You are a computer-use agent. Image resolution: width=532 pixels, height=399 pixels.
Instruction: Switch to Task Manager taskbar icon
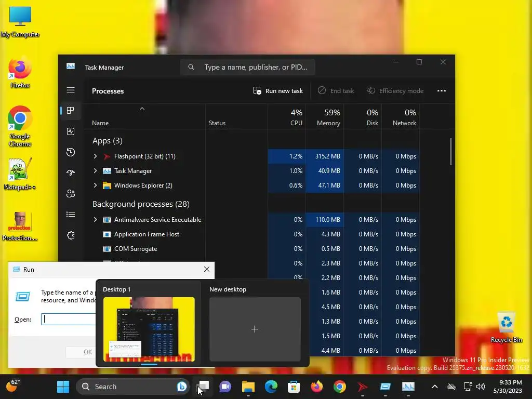pos(408,387)
